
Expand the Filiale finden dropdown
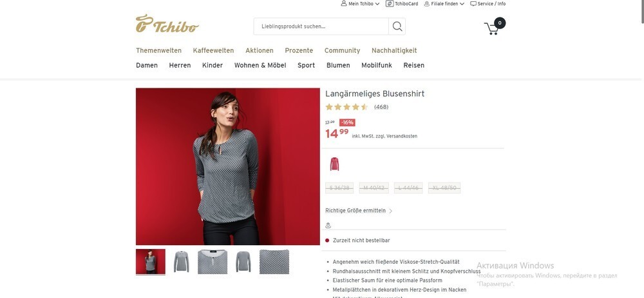462,4
